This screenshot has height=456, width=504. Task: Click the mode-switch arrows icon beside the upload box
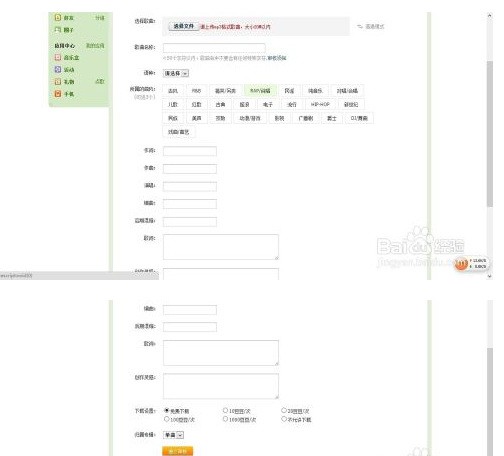pos(360,26)
